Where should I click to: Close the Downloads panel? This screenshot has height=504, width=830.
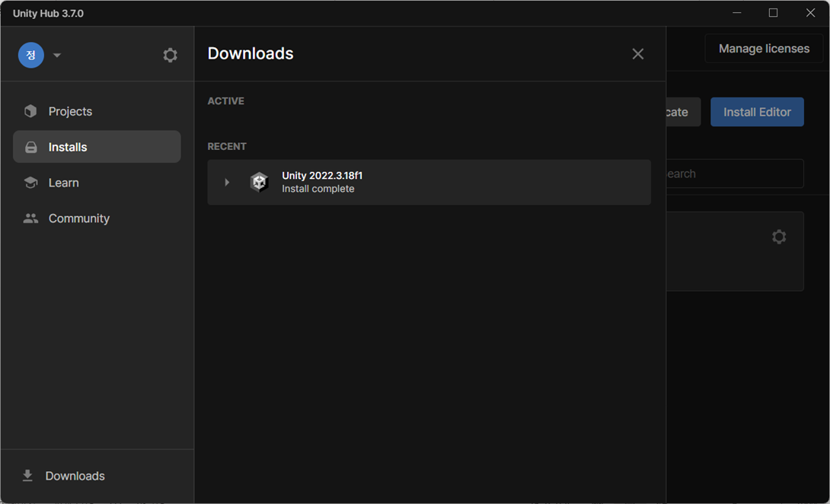tap(638, 54)
